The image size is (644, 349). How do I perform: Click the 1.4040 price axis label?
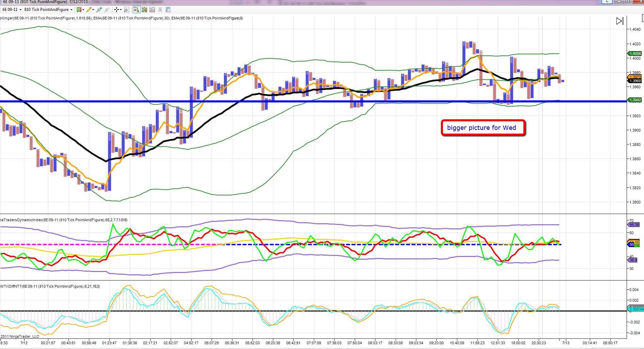pyautogui.click(x=635, y=29)
